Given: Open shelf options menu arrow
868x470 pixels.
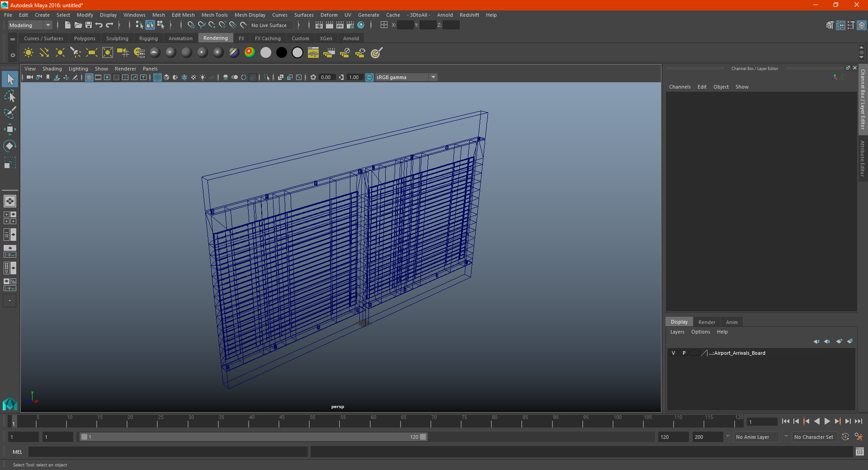Looking at the screenshot, I should [13, 39].
